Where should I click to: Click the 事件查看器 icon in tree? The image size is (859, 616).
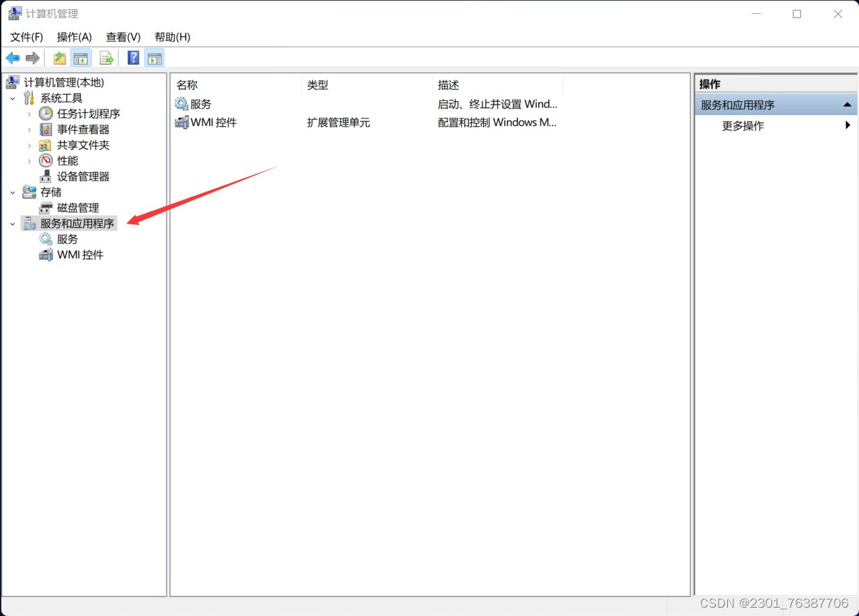[x=45, y=130]
